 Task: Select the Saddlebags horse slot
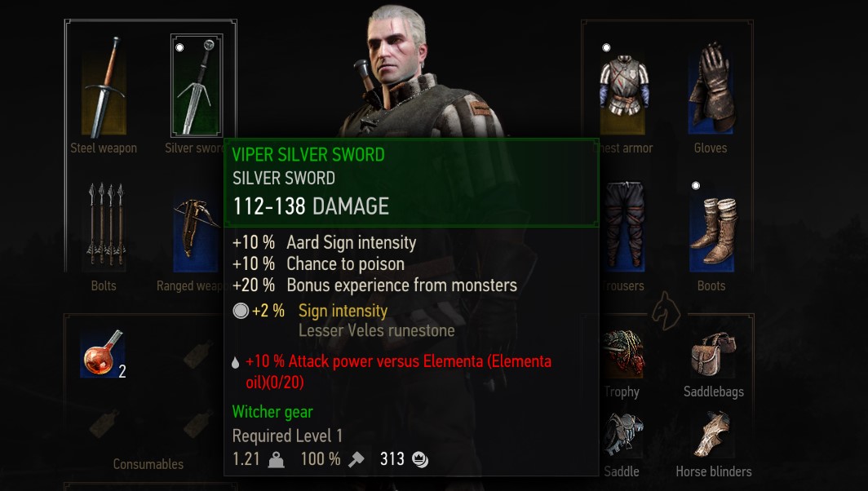[714, 354]
